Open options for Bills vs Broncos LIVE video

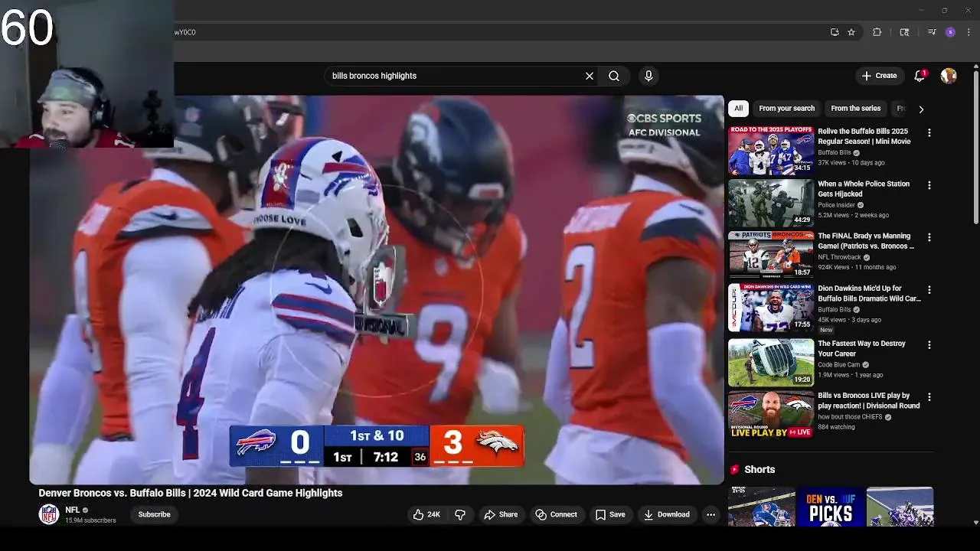point(929,397)
